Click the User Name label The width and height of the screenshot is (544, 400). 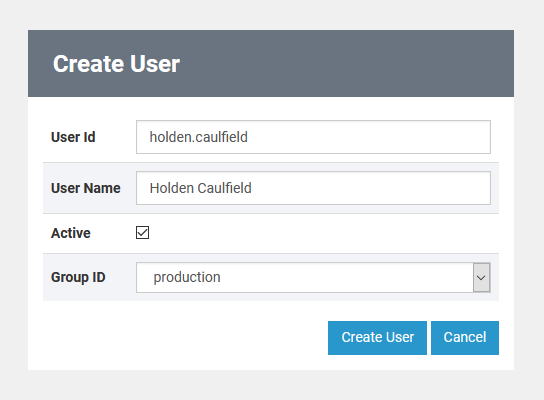[86, 188]
